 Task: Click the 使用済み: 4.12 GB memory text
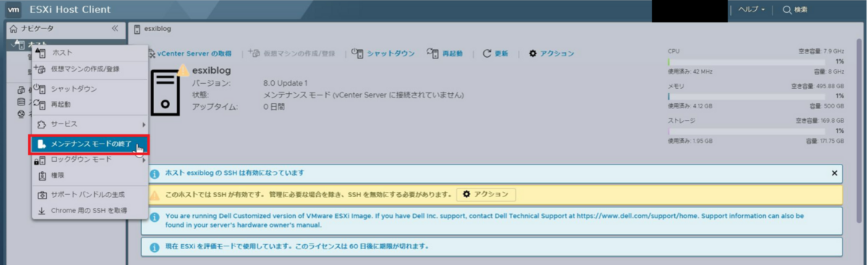click(x=690, y=106)
